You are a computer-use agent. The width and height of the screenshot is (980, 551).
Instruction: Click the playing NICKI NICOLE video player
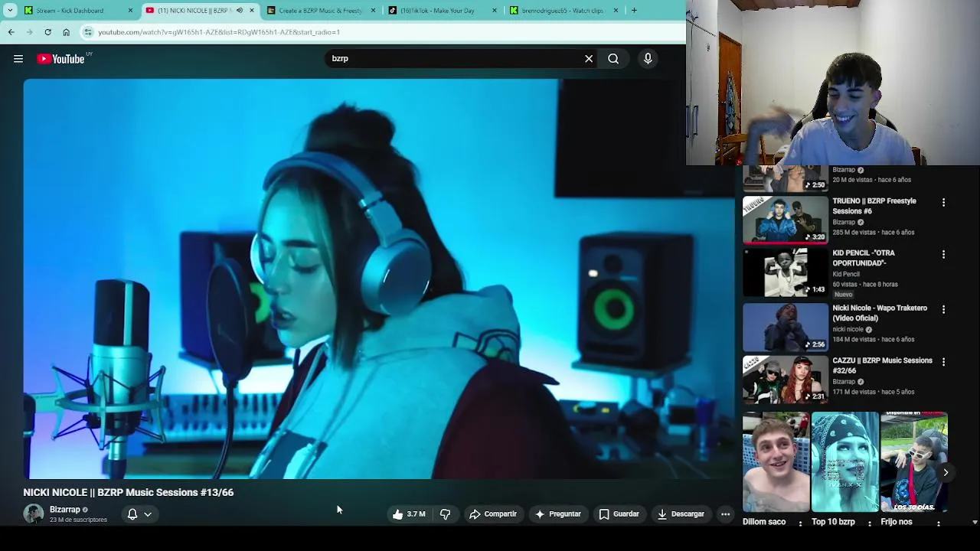tap(379, 279)
